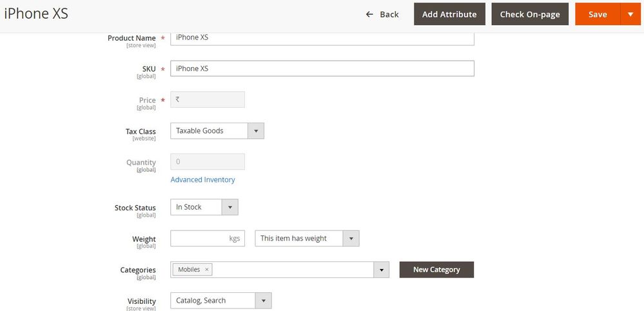Click the iPhone XS page title
Image resolution: width=644 pixels, height=311 pixels.
coord(36,14)
